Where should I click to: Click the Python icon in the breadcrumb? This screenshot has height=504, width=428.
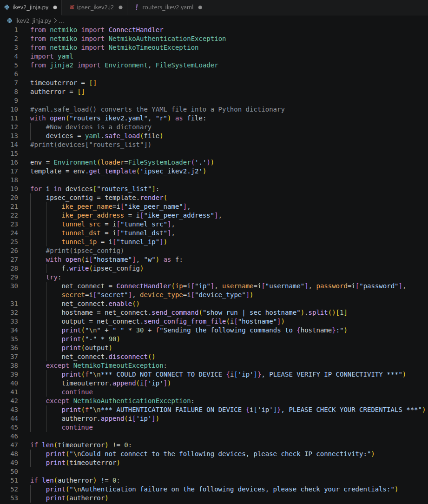(x=10, y=20)
